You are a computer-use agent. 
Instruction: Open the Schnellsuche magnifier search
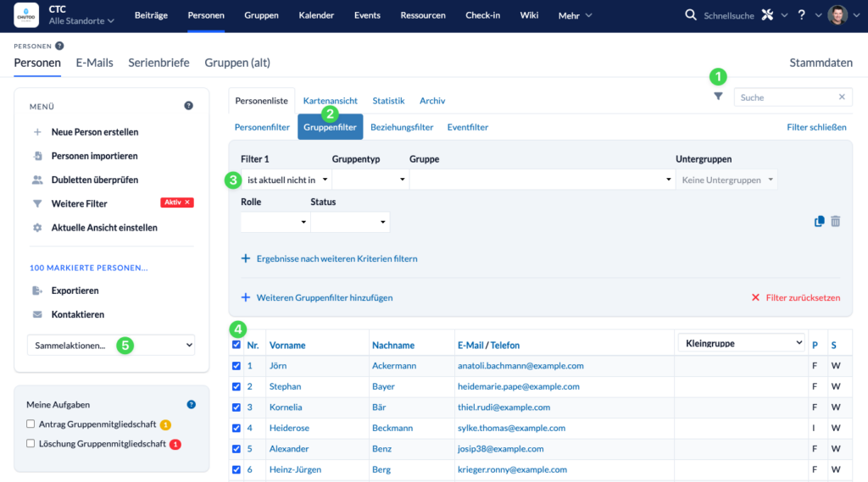point(691,15)
